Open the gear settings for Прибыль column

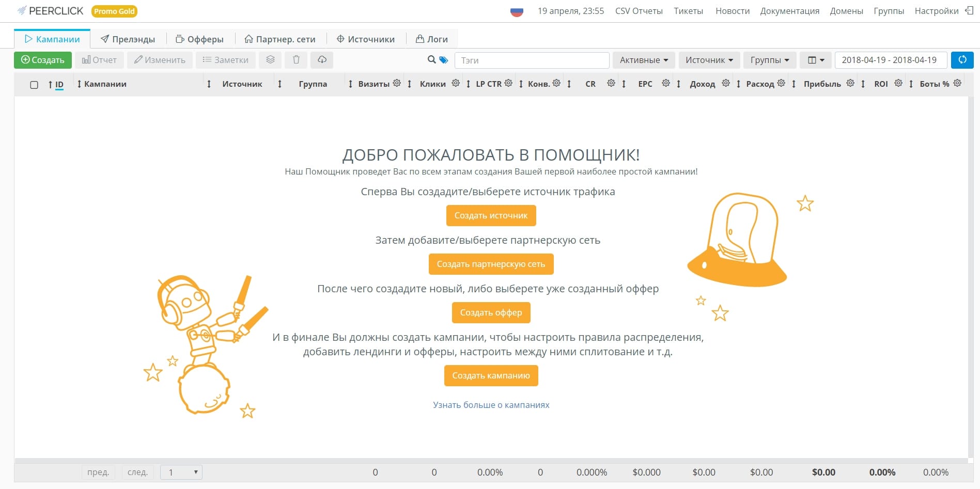point(850,83)
